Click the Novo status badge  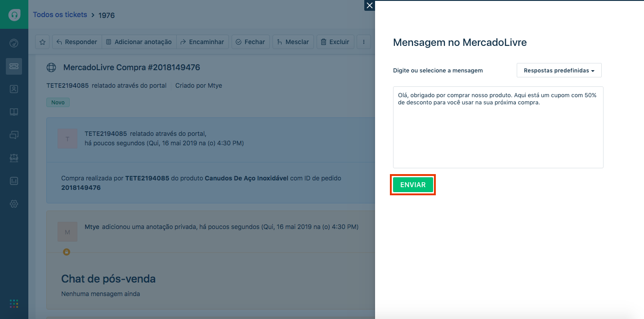[x=58, y=103]
